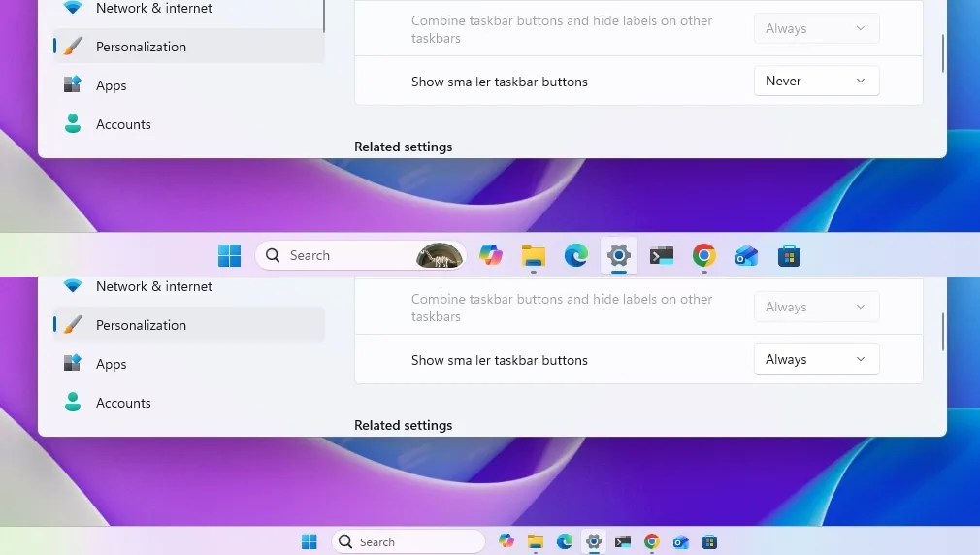Open the 'Always' smaller taskbar buttons dropdown
The width and height of the screenshot is (980, 555).
816,359
